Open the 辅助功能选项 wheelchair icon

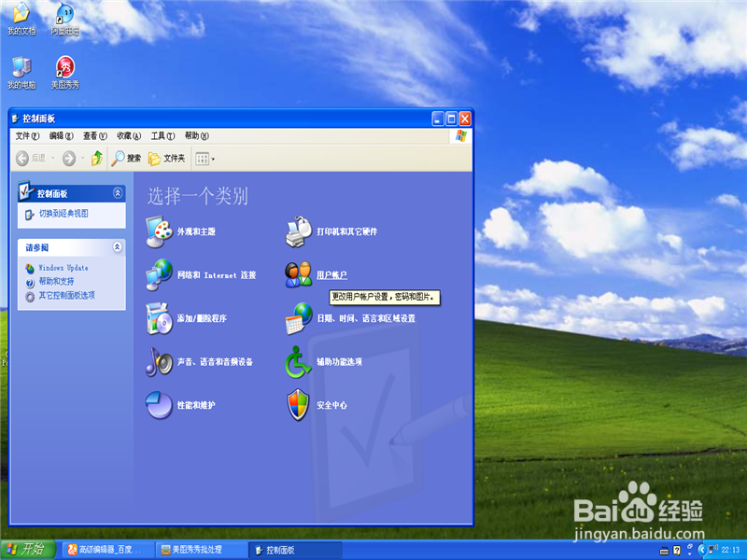tap(298, 361)
